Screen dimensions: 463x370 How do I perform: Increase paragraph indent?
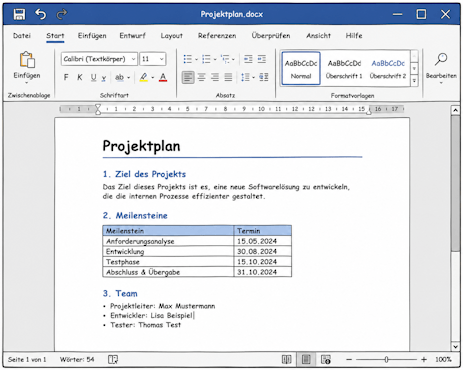pos(262,59)
